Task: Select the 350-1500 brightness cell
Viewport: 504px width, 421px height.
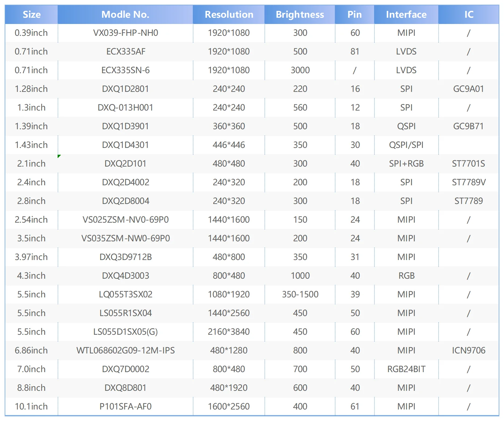Action: tap(300, 295)
